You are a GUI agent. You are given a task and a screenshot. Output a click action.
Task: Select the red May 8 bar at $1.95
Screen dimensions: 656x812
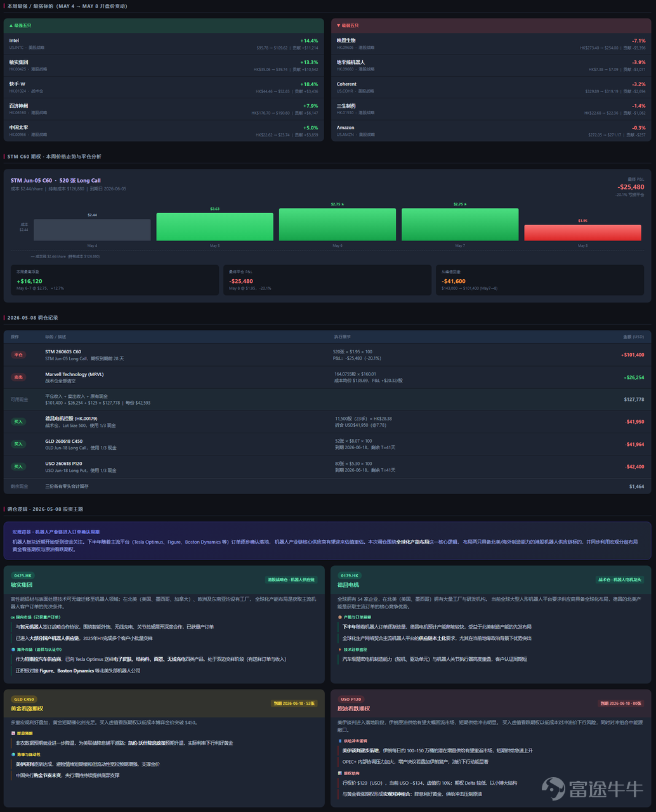tap(582, 233)
